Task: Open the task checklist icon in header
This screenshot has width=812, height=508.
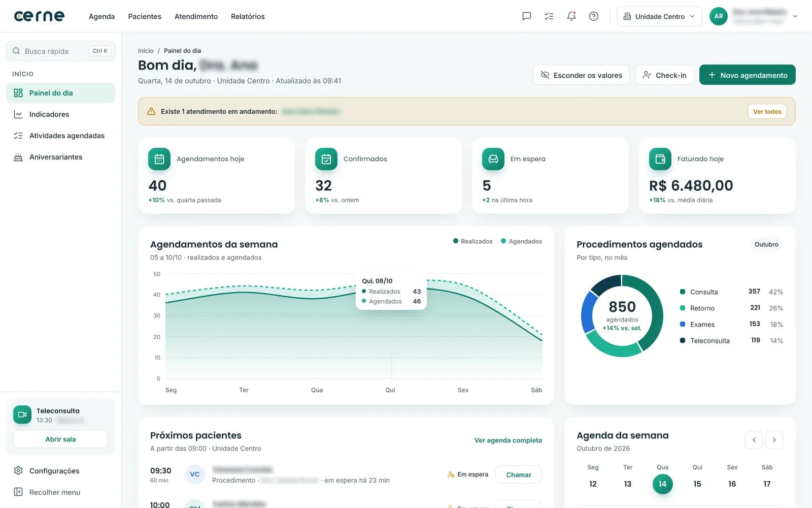Action: click(549, 16)
